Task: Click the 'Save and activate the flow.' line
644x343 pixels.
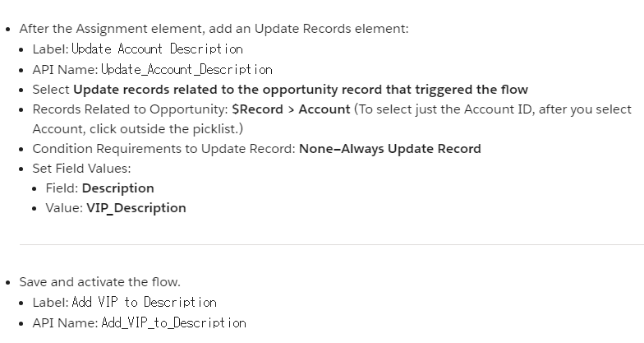Action: coord(99,282)
